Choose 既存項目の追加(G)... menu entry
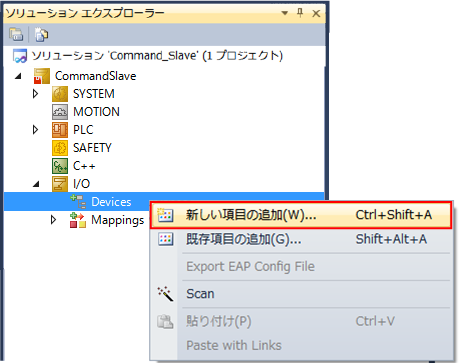 tap(301, 239)
